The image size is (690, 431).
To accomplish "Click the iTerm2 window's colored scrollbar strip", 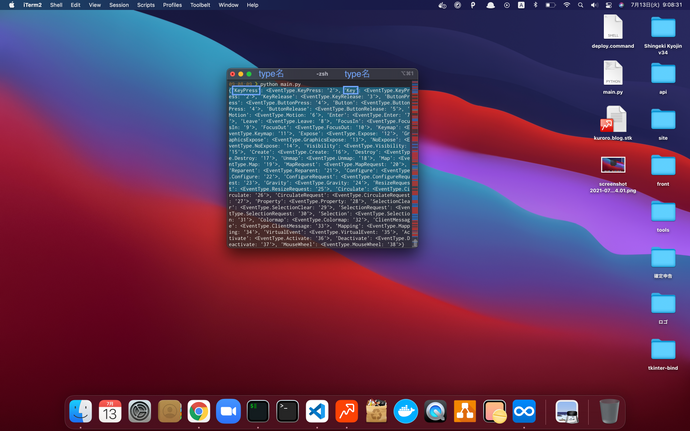I will [x=415, y=159].
